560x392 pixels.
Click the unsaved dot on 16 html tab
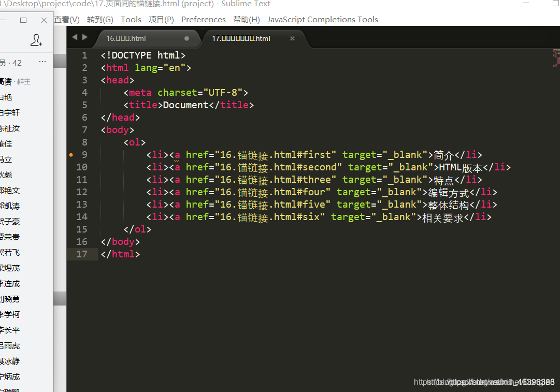tap(186, 38)
